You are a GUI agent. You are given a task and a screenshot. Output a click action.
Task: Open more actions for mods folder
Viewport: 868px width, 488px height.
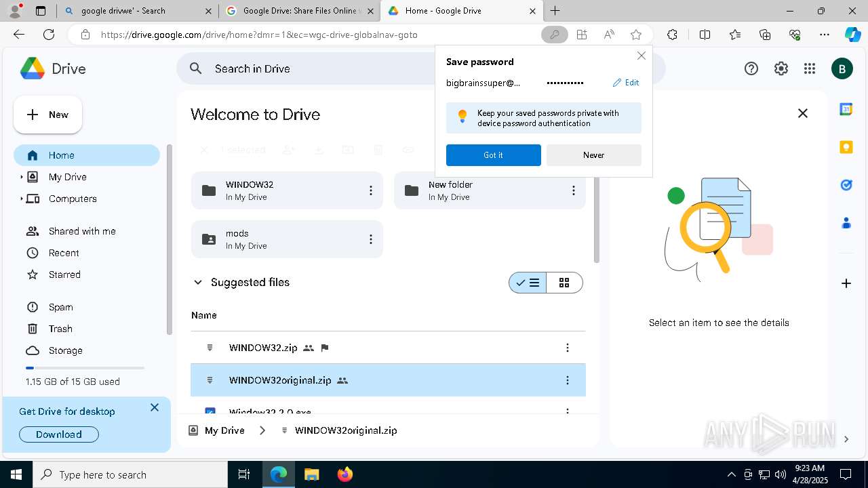click(371, 239)
